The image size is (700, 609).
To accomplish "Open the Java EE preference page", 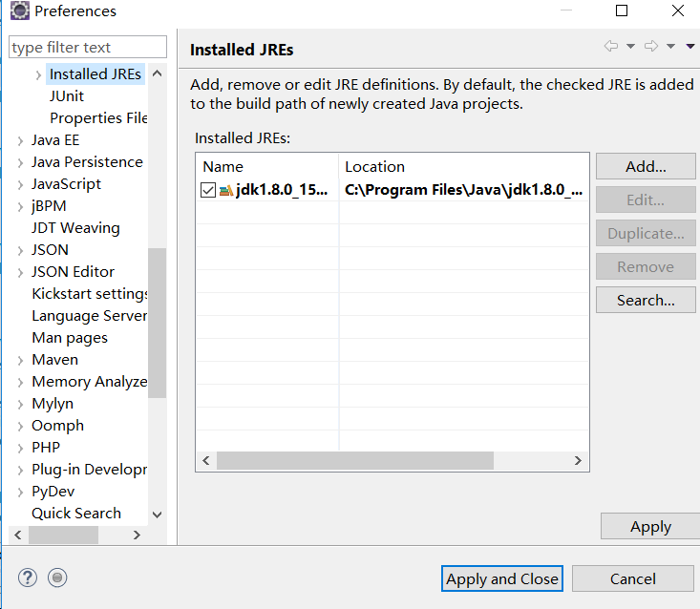I will [55, 140].
